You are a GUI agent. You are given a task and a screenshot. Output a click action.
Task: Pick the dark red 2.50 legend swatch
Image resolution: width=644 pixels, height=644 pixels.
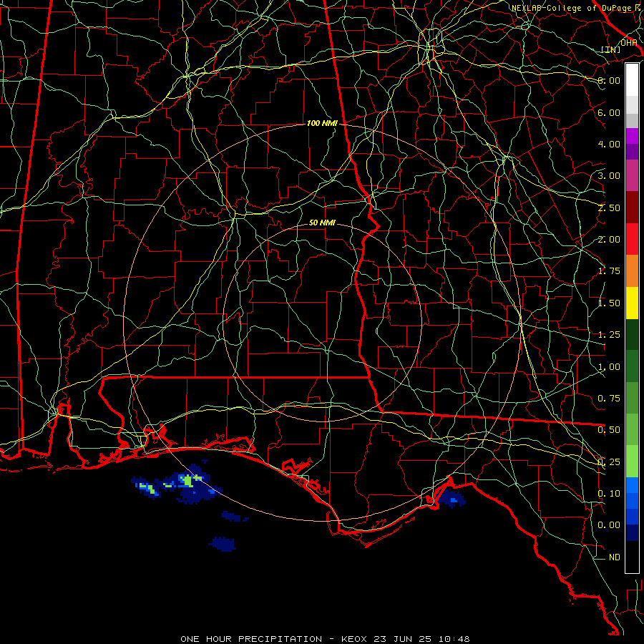632,208
